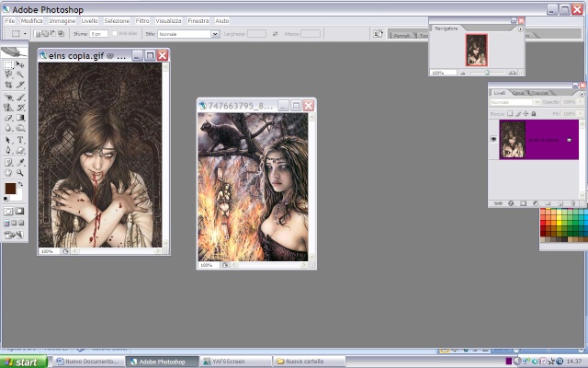The height and width of the screenshot is (368, 588).
Task: Click the foreground brown color swatch
Action: coord(10,188)
